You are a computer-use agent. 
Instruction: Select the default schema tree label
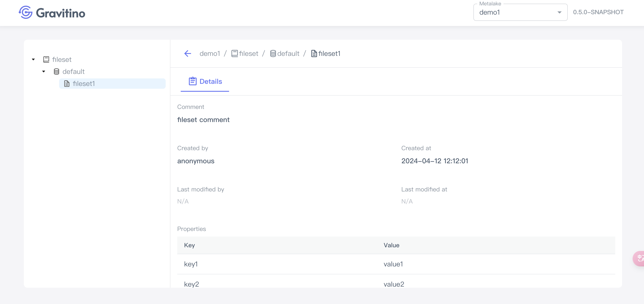(73, 72)
